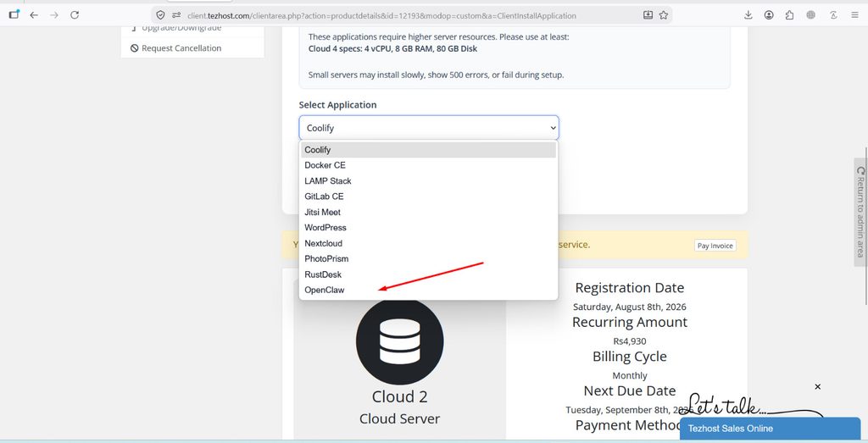
Task: Click the Cloud Server product label
Action: pos(400,418)
